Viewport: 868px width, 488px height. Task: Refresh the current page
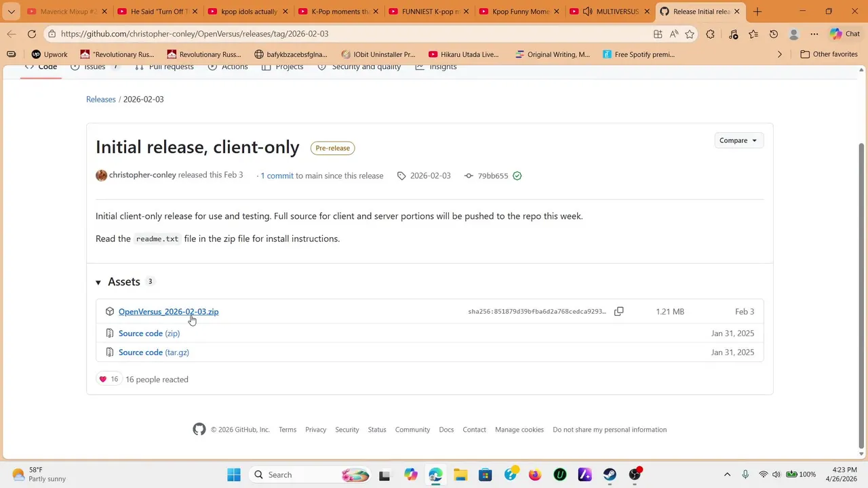pyautogui.click(x=32, y=34)
